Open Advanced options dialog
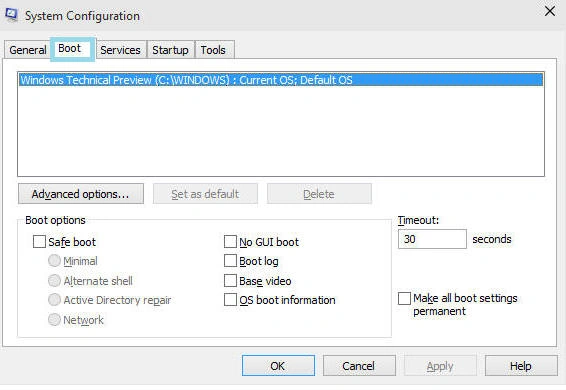This screenshot has height=390, width=566. pos(81,194)
